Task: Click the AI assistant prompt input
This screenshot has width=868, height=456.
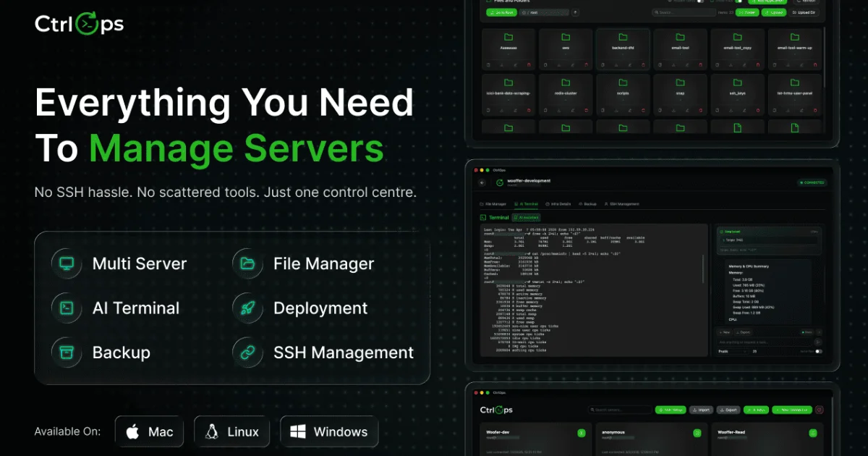Action: tap(764, 342)
